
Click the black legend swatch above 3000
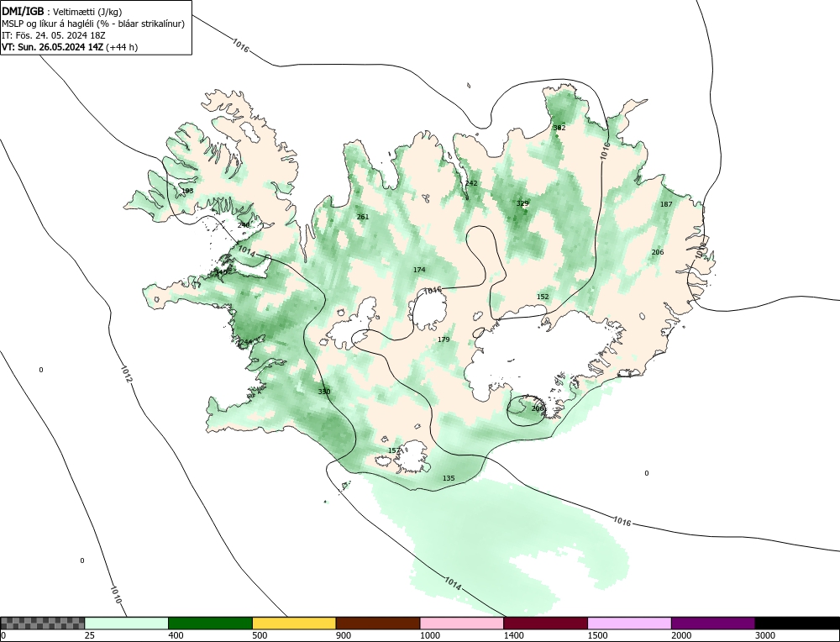(797, 623)
